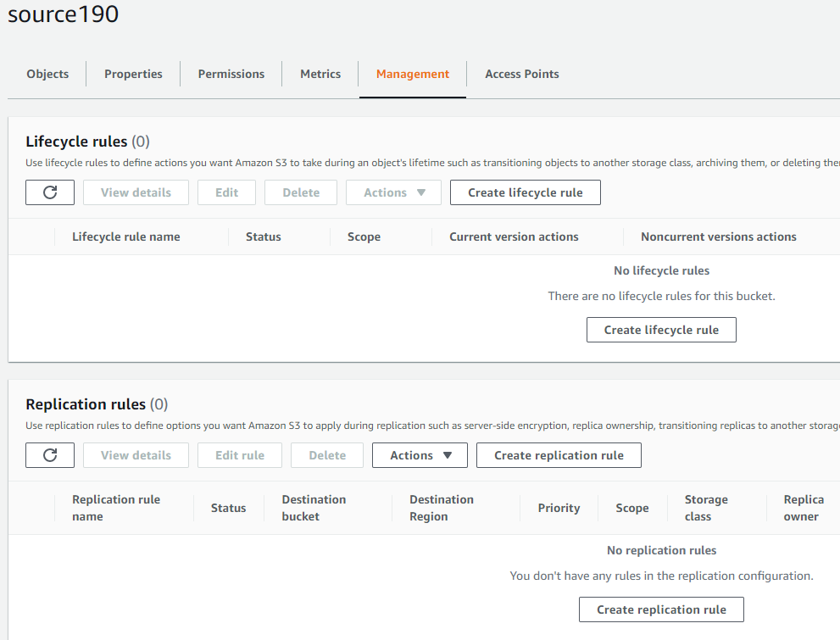Click Create lifecycle rule under No lifecycle rules
The width and height of the screenshot is (840, 640).
662,330
